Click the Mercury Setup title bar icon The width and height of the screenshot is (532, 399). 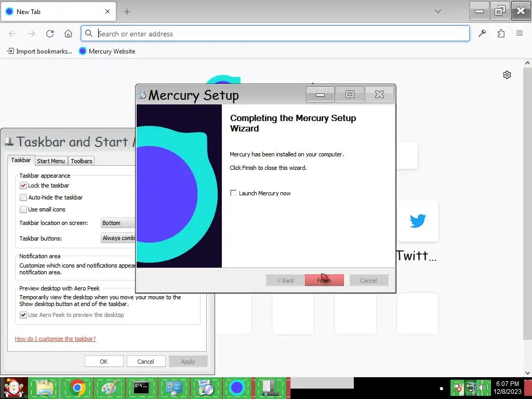[x=142, y=95]
